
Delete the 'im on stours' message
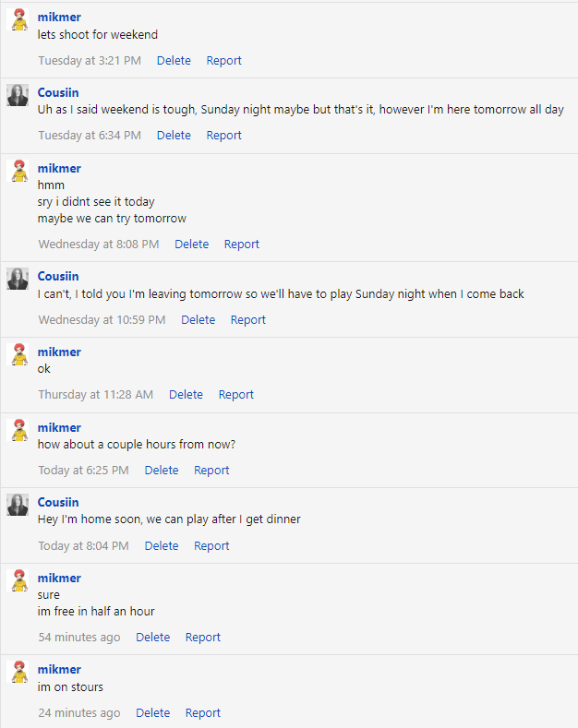click(x=152, y=713)
